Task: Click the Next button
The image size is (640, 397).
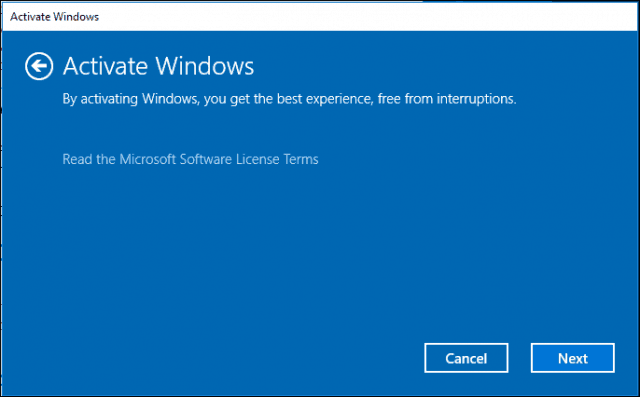Action: point(572,358)
